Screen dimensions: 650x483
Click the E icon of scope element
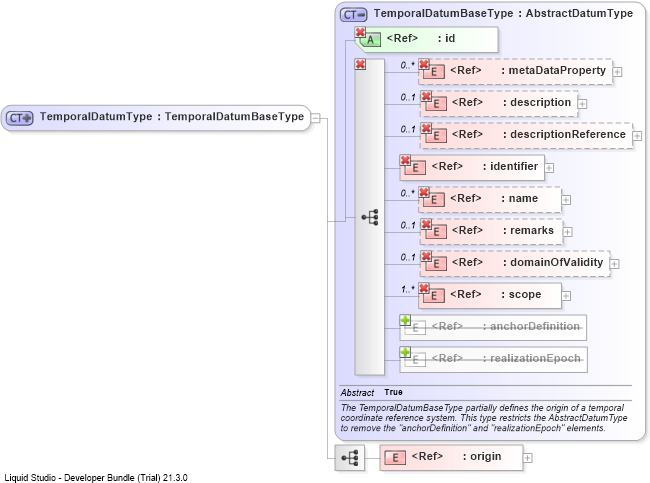pyautogui.click(x=434, y=296)
